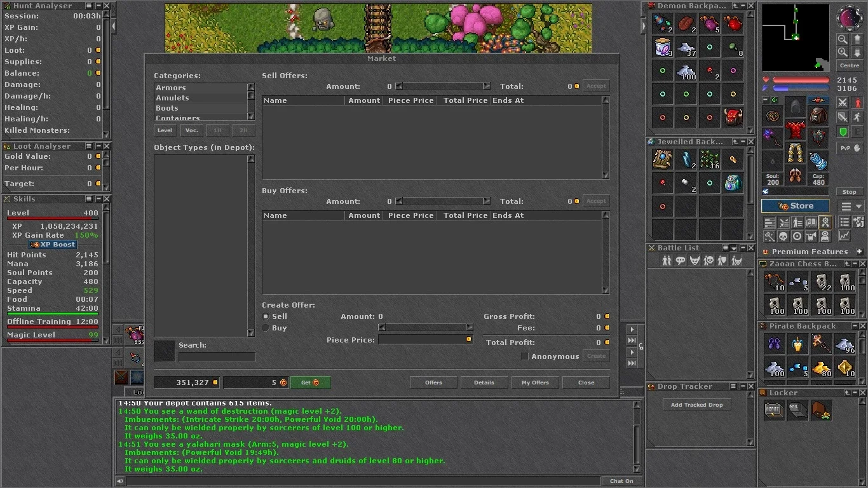Screen dimensions: 868x488
Task: Select the Sell radio option
Action: [266, 316]
